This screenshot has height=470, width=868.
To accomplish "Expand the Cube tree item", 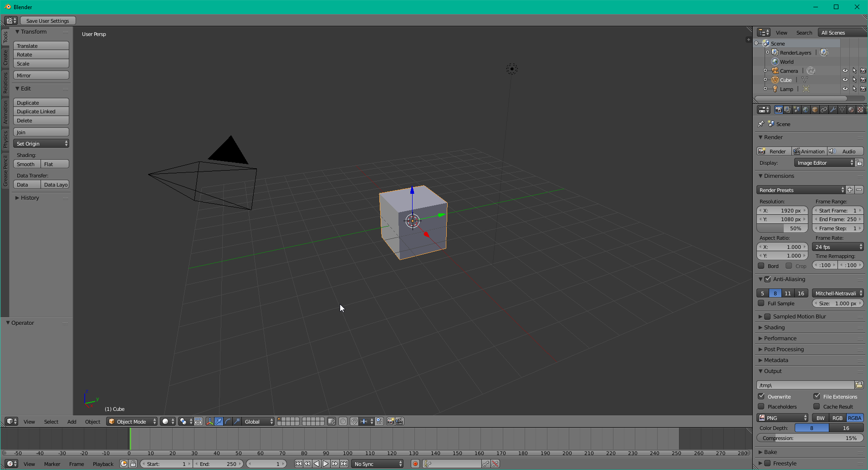I will click(x=766, y=80).
